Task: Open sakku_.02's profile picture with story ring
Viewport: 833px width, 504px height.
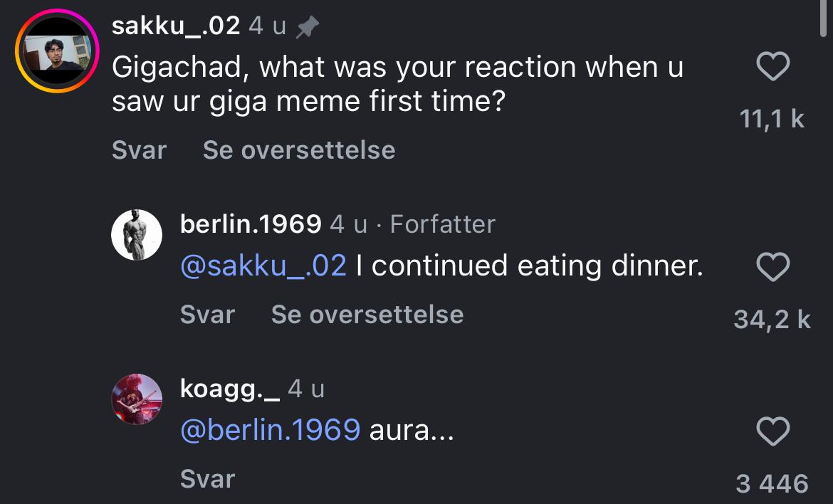Action: tap(56, 51)
